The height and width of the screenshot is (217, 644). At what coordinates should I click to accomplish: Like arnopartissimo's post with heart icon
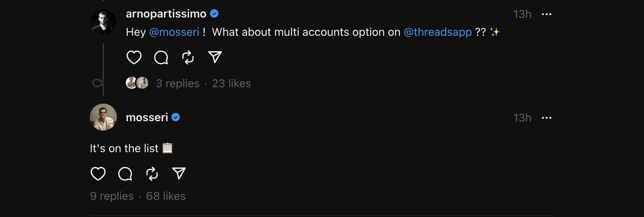coord(134,58)
